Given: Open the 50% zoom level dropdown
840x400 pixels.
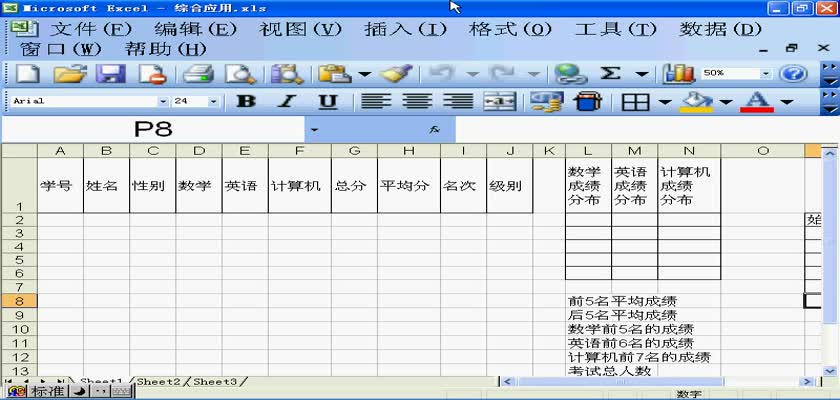Looking at the screenshot, I should [767, 74].
